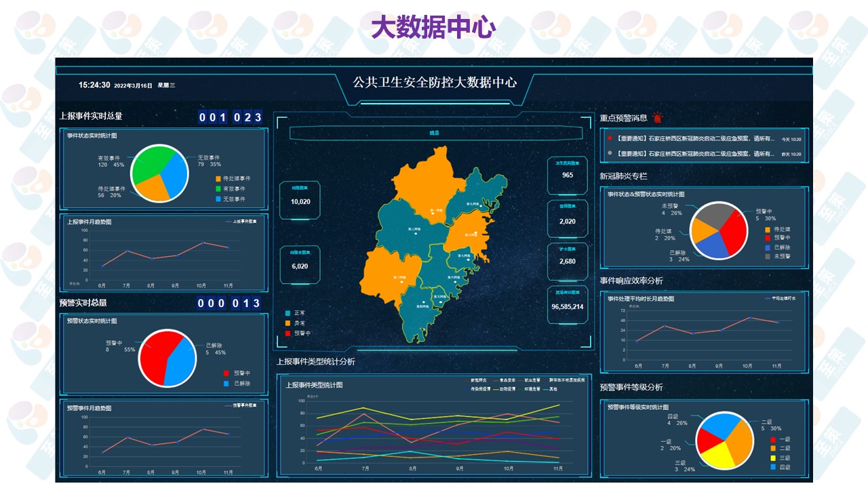The image size is (868, 488).
Task: Click the 10,020 statistic card
Action: coord(300,201)
